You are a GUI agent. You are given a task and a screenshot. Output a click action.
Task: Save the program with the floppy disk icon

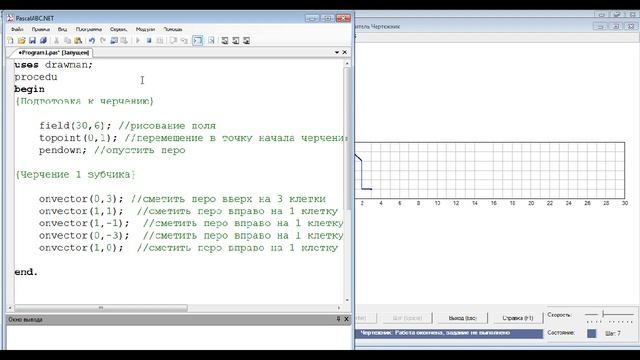tap(32, 40)
